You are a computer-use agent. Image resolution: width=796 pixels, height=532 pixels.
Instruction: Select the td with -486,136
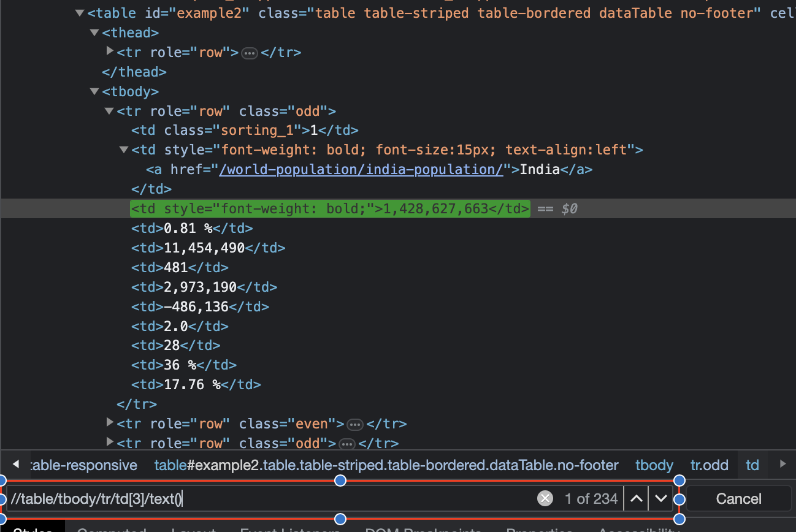click(200, 307)
